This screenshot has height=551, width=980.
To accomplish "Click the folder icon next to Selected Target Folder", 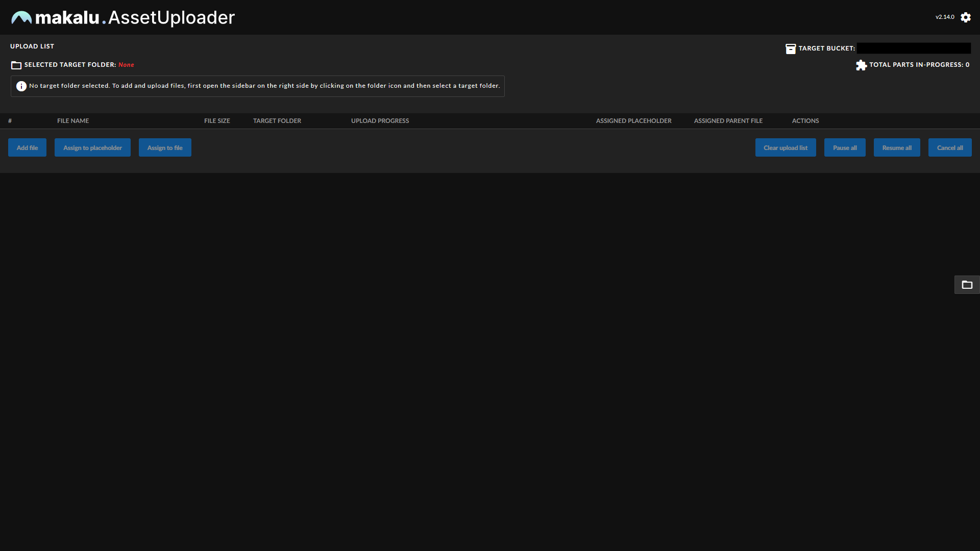I will pos(16,65).
